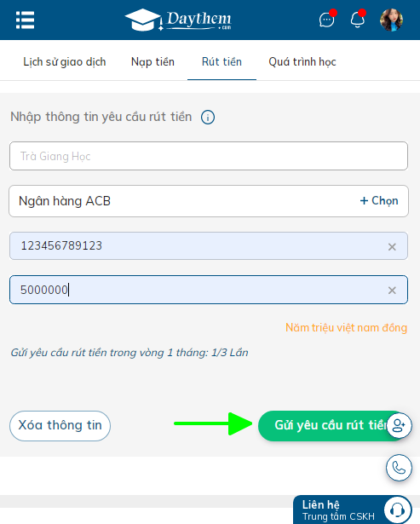
Task: Click the info icon beside the heading
Action: [x=208, y=118]
